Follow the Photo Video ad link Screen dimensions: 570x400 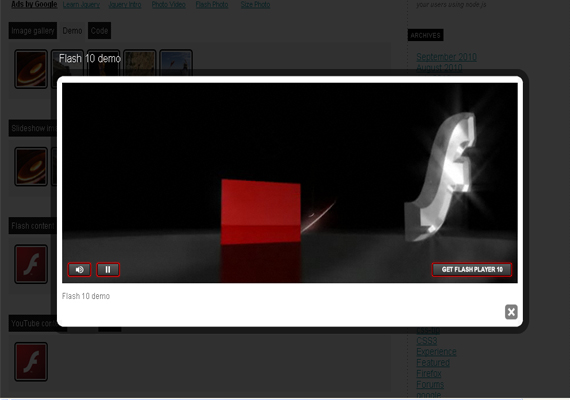[169, 5]
